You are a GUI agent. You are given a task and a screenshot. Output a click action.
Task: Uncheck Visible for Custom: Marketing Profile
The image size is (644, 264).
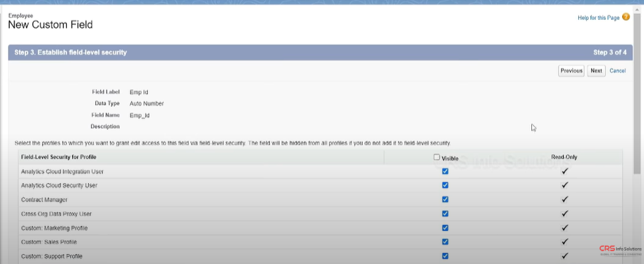click(445, 228)
